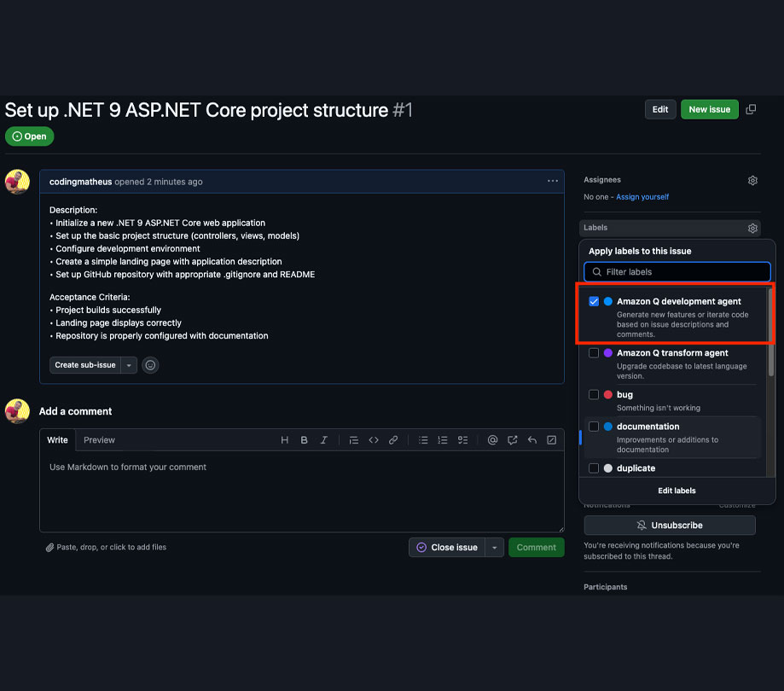The height and width of the screenshot is (691, 784).
Task: Click the New issue button
Action: point(710,109)
